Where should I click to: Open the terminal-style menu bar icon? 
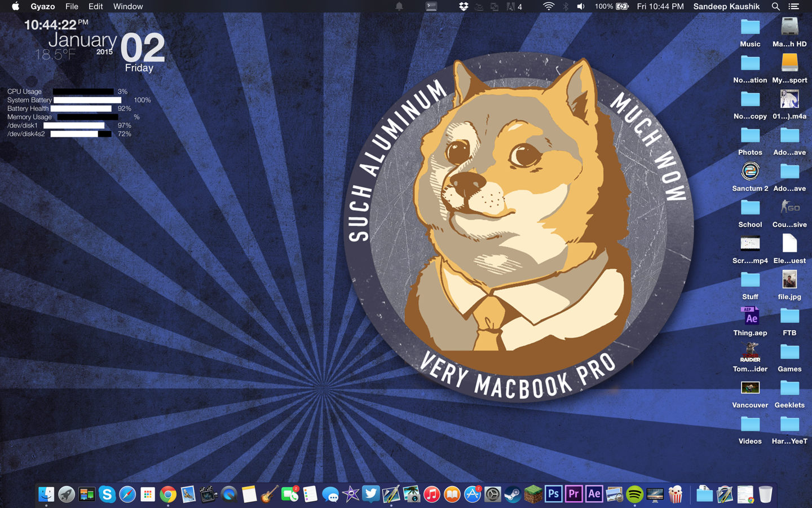coord(431,6)
